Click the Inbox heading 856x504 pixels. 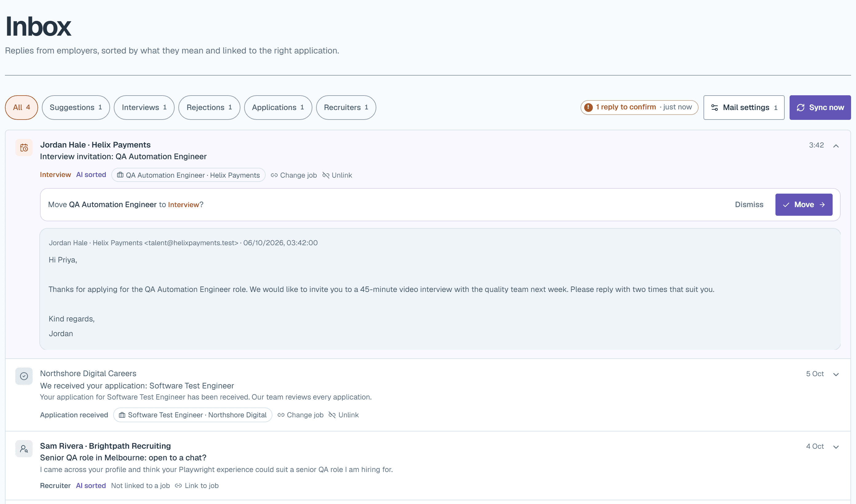tap(38, 26)
